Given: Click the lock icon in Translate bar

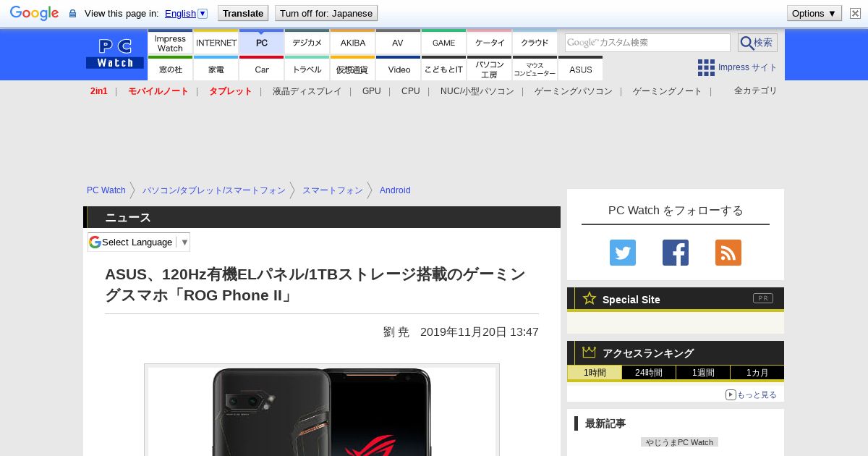Looking at the screenshot, I should [x=72, y=13].
